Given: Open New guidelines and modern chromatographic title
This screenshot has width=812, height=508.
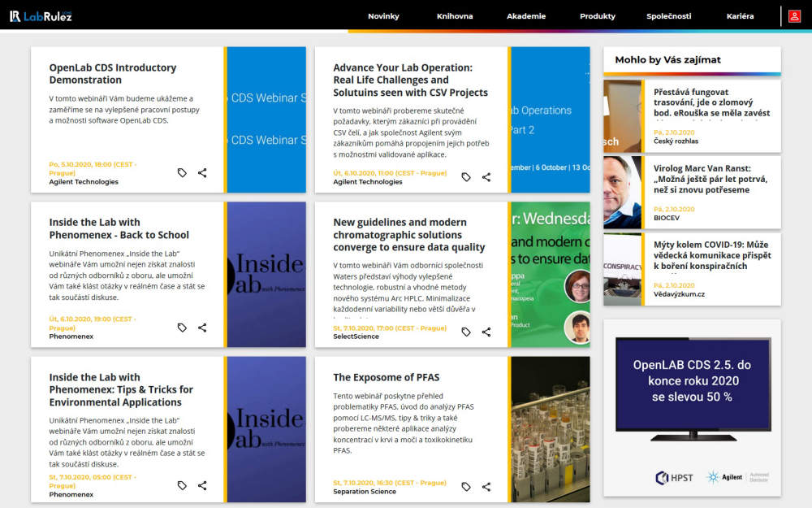Looking at the screenshot, I should coord(409,235).
